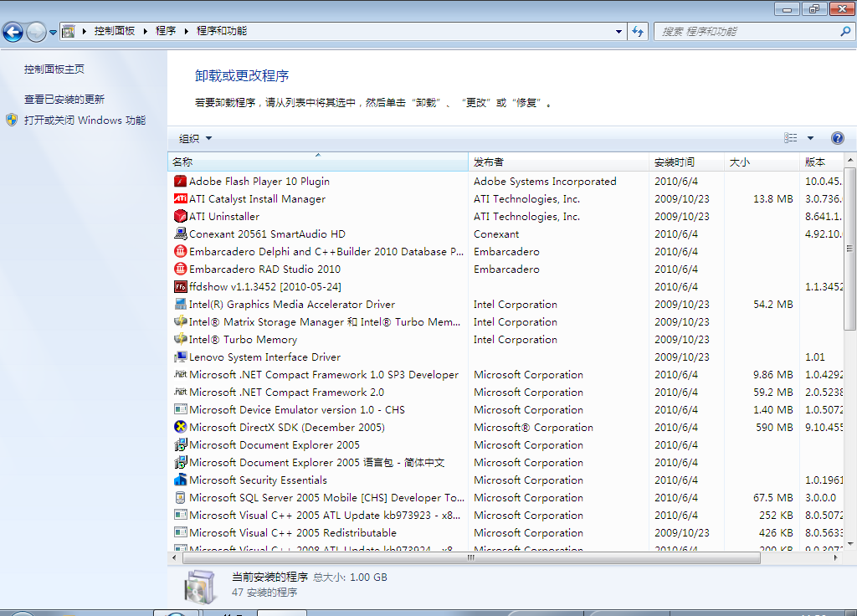
Task: Click the ATI Catalyst Install Manager icon
Action: point(181,198)
